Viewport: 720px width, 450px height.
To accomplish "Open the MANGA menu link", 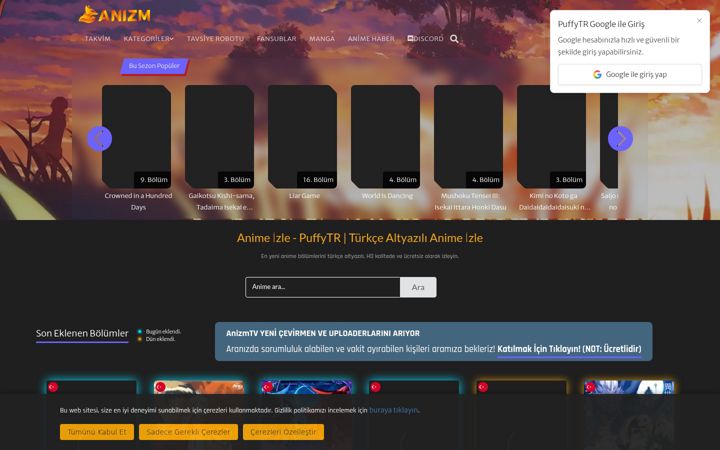I will (x=322, y=39).
